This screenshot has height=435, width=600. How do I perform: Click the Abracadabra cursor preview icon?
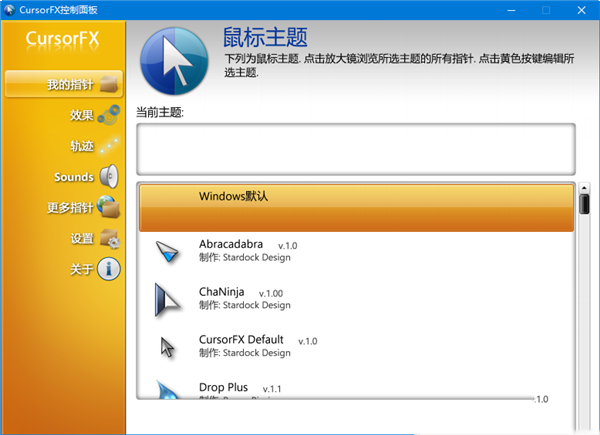pyautogui.click(x=167, y=252)
